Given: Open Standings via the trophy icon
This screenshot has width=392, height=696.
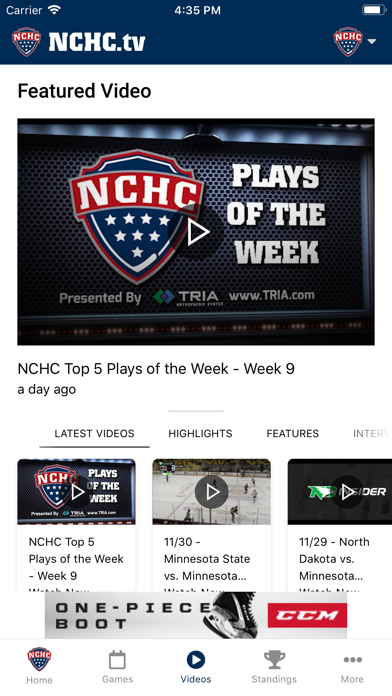Looking at the screenshot, I should point(274,660).
